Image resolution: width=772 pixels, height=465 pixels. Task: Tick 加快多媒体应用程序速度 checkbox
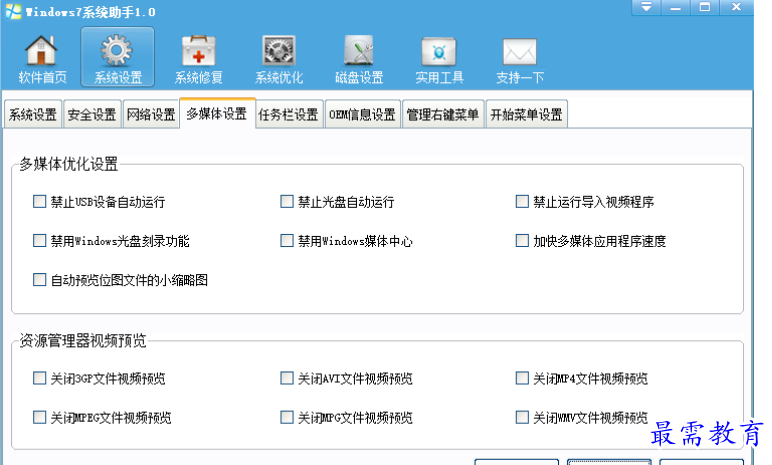coord(522,240)
